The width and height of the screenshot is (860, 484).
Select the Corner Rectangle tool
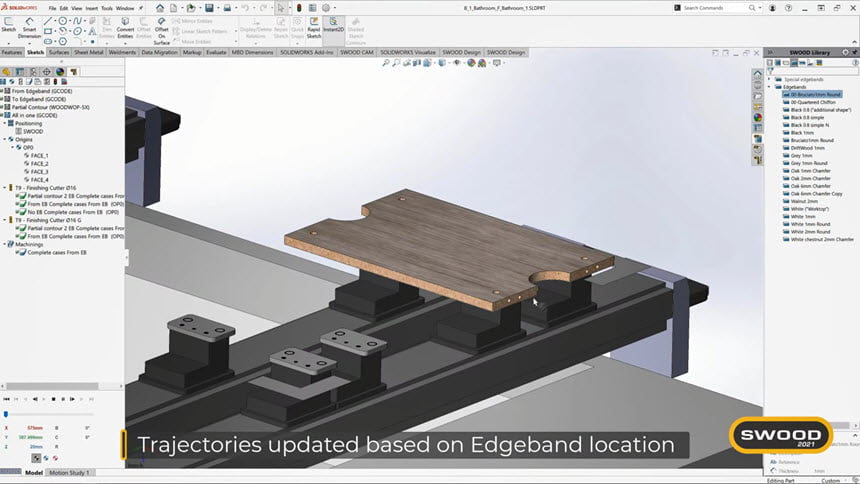pyautogui.click(x=48, y=31)
